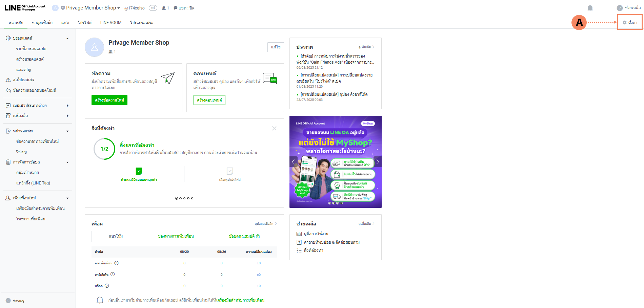Open the ช่องทางการเพิ่มเพื่อน tab
The image size is (644, 308).
[x=176, y=236]
